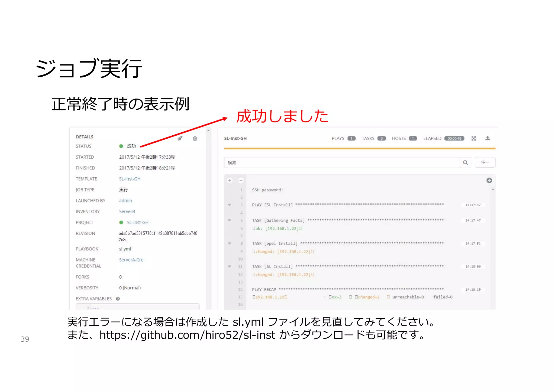Download job output with download icon
The width and height of the screenshot is (555, 392).
coord(488,138)
